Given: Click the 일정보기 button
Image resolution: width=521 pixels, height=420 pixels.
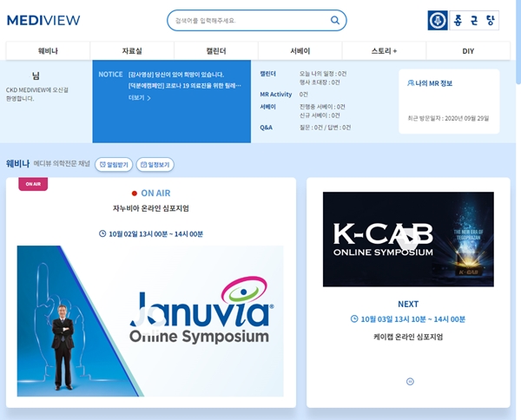Looking at the screenshot, I should pos(155,165).
